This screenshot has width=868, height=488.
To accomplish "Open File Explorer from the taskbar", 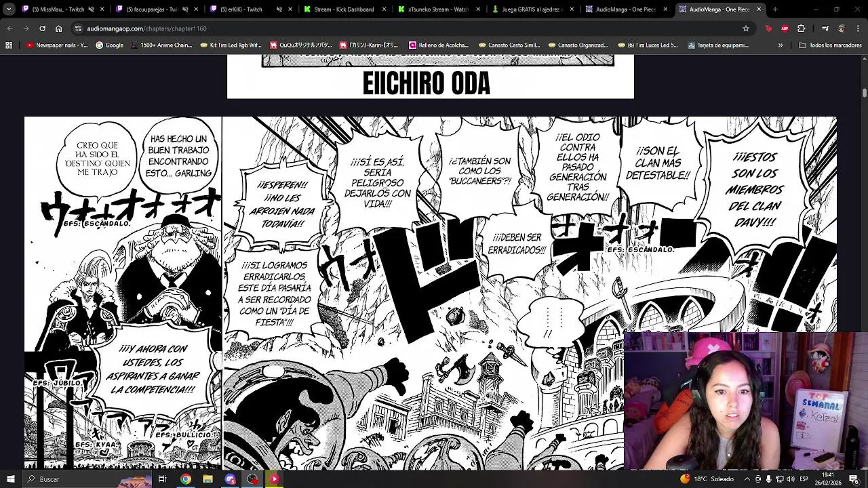I will (x=208, y=479).
